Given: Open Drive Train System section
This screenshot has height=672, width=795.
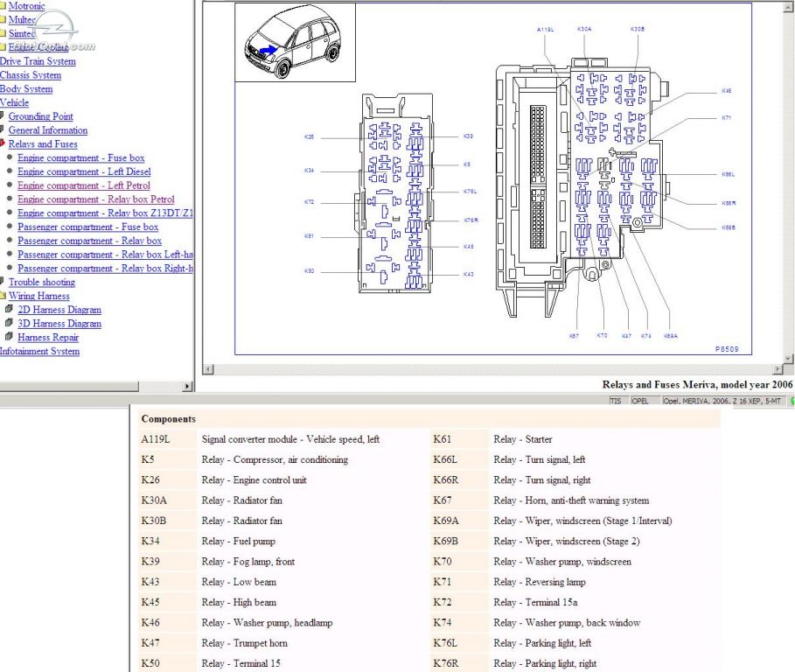Looking at the screenshot, I should click(x=38, y=61).
